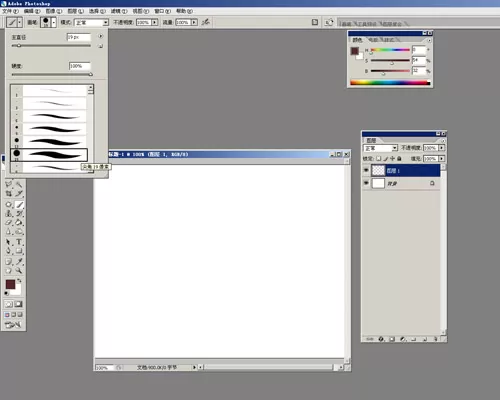Viewport: 500px width, 400px height.
Task: Open brush Opacity slider arrow in options bar
Action: point(155,22)
